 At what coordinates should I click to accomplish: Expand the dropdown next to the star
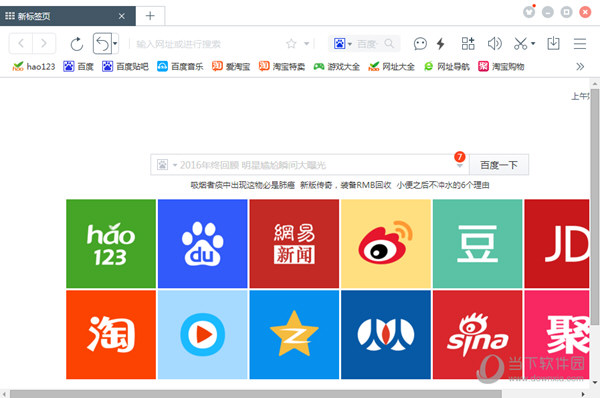click(307, 44)
